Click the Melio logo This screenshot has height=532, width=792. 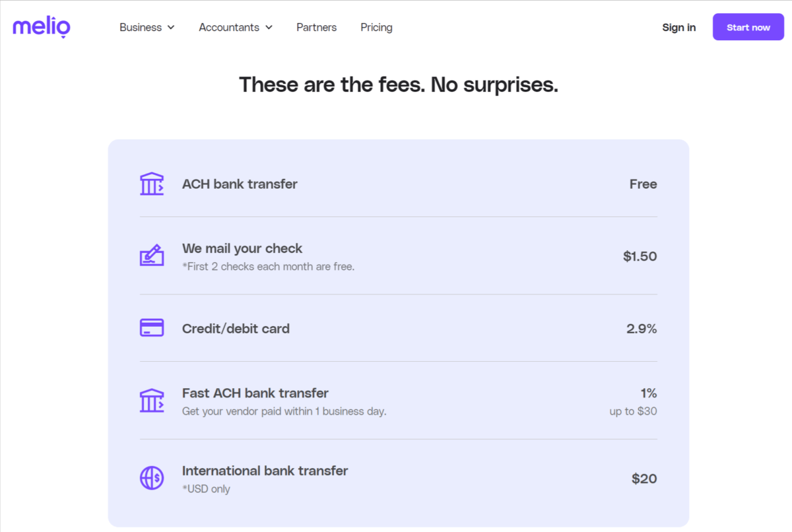point(41,27)
